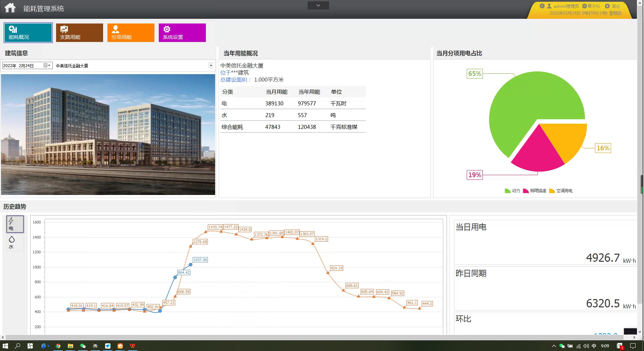The image size is (644, 351).
Task: Toggle 照明插座 legend item in pie chart
Action: click(535, 191)
